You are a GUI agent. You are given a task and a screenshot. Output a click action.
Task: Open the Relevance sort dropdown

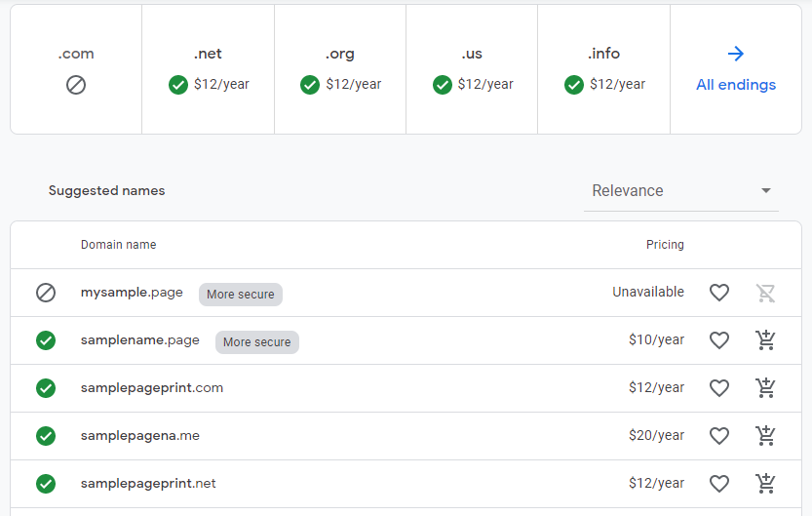pyautogui.click(x=681, y=190)
